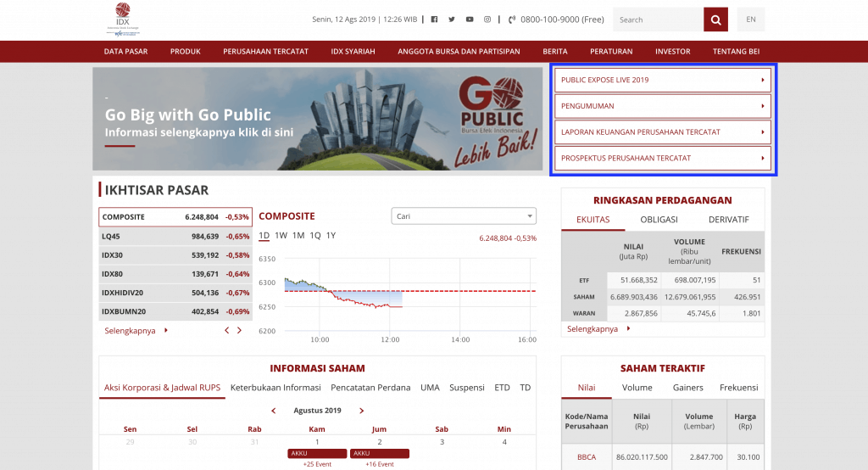Viewport: 868px width, 470px height.
Task: Select the IDXHIDIV20 index row
Action: tap(175, 293)
